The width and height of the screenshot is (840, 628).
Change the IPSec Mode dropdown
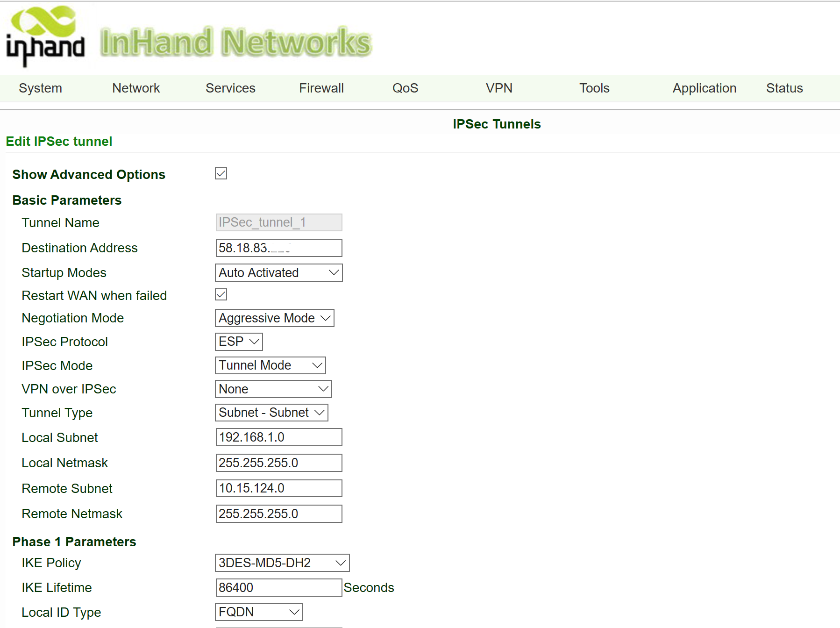pyautogui.click(x=270, y=365)
